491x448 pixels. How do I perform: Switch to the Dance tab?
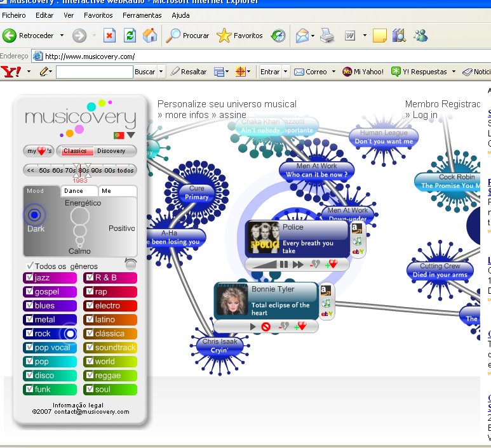point(79,191)
